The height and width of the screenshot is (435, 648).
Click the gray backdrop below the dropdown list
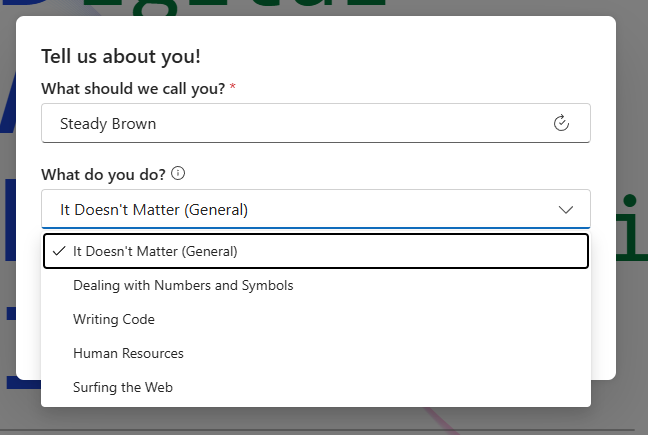click(316, 421)
